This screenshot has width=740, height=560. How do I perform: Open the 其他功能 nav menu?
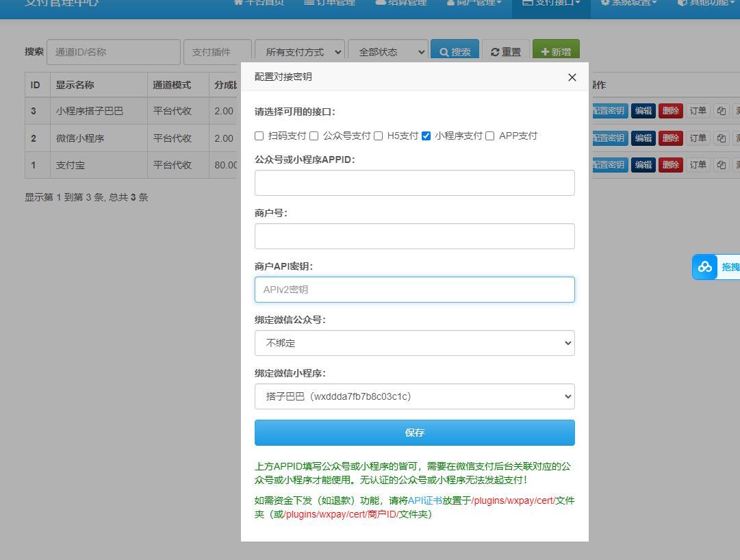(706, 3)
